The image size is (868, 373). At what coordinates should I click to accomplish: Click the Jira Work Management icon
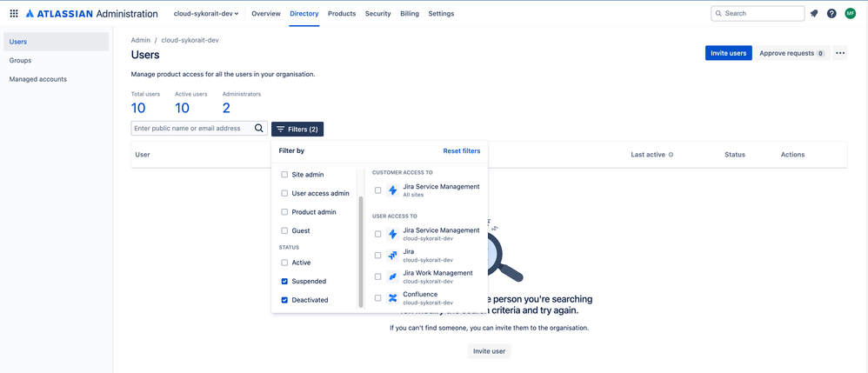coord(392,276)
